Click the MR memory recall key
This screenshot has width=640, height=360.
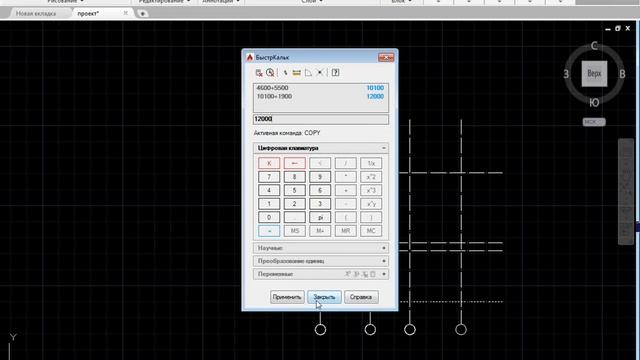coord(345,231)
